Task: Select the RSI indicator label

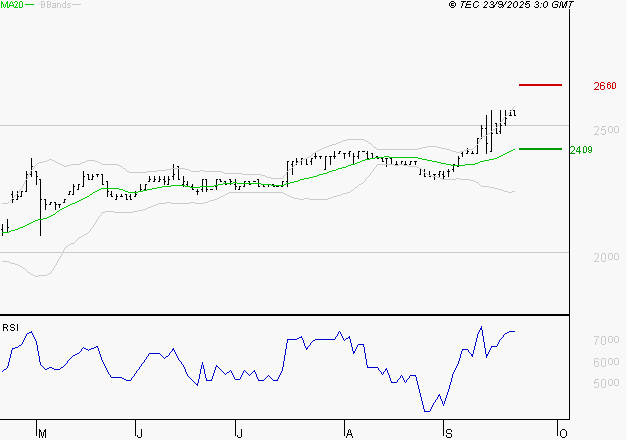Action: click(10, 327)
